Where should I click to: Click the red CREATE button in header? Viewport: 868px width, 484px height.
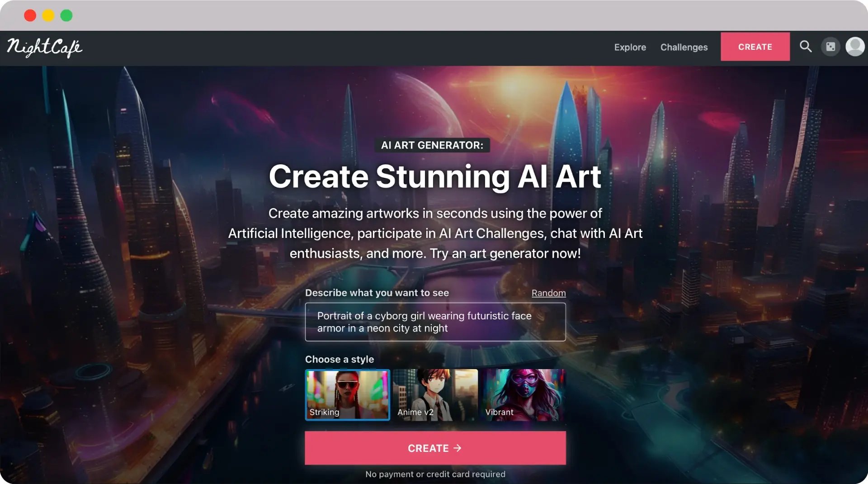(x=755, y=47)
